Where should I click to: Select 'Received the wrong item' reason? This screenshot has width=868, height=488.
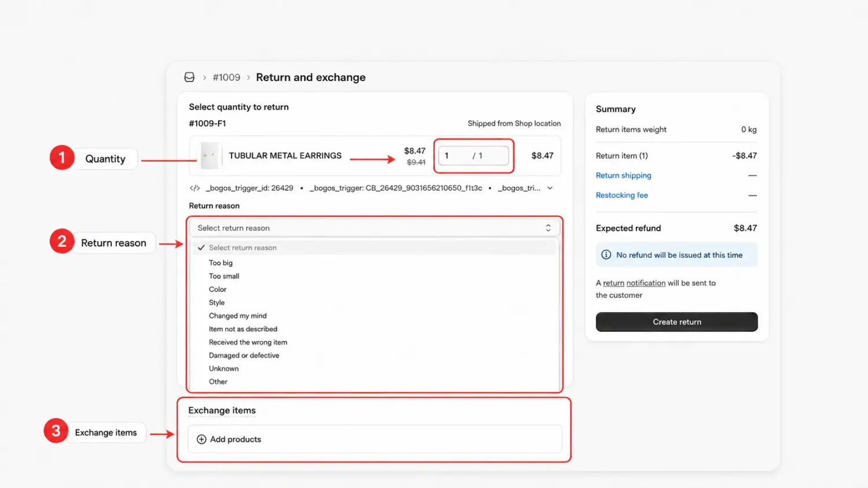248,342
